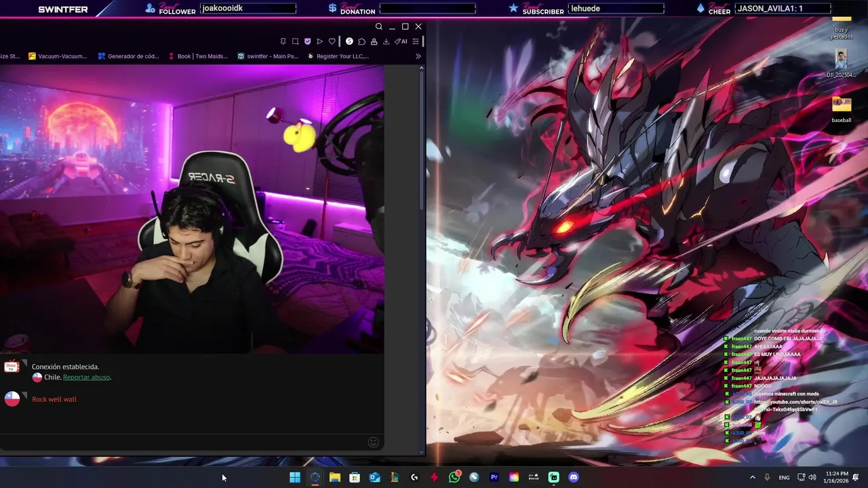
Task: Open the easy setup sliders menu
Action: click(416, 41)
